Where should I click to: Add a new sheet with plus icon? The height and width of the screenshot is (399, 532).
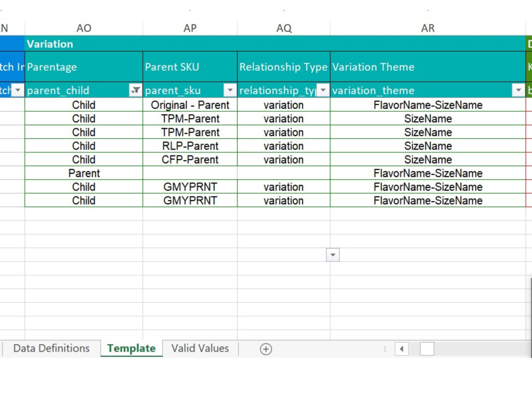coord(265,349)
